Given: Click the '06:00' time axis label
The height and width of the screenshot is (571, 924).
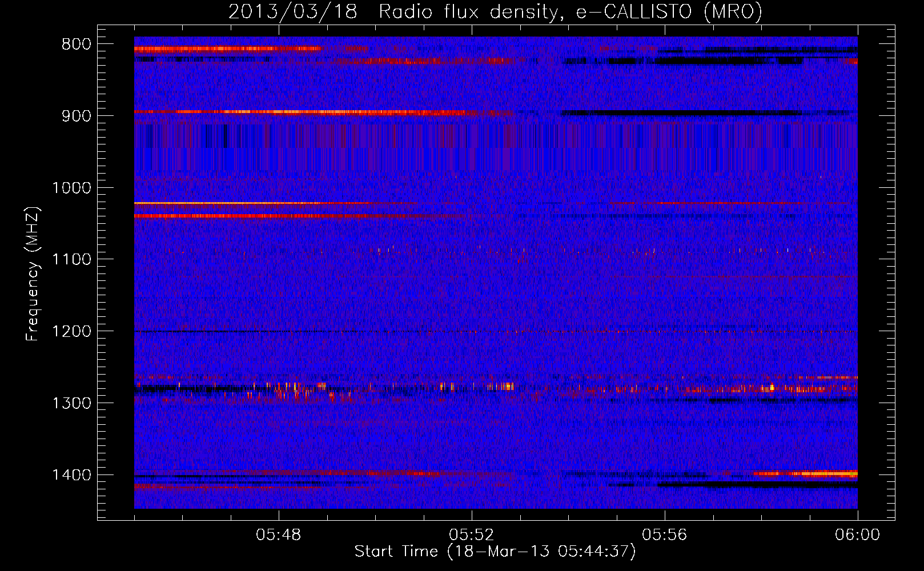Looking at the screenshot, I should coord(858,535).
